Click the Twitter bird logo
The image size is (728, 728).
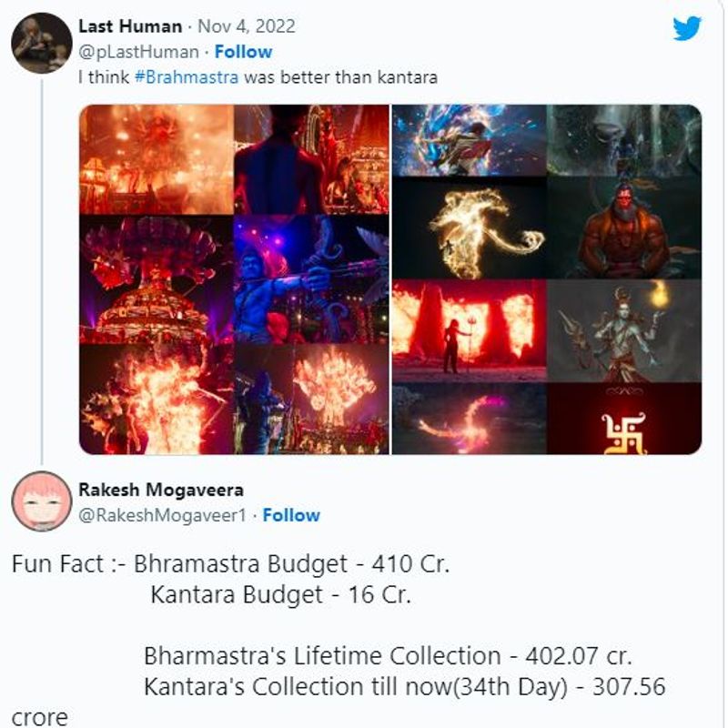[687, 28]
